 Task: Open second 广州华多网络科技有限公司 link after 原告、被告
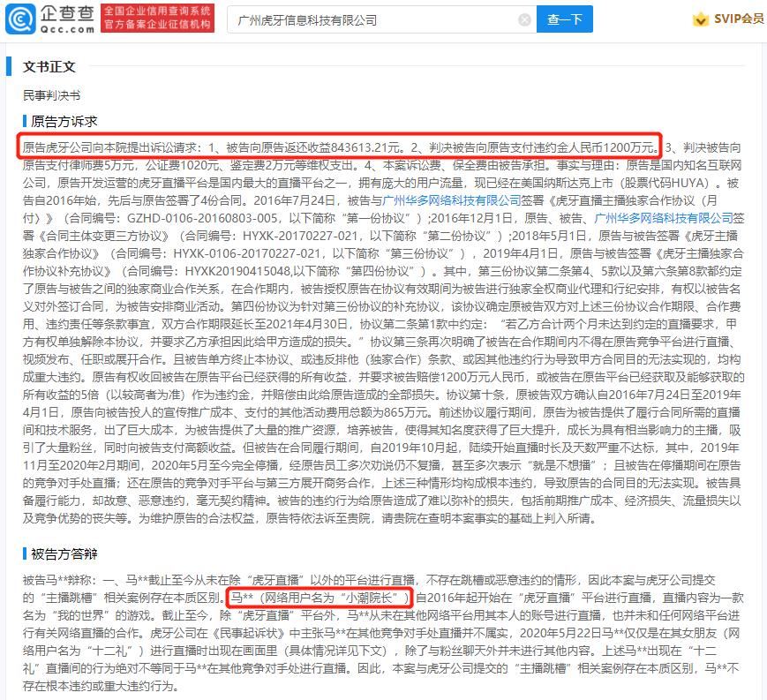[664, 218]
